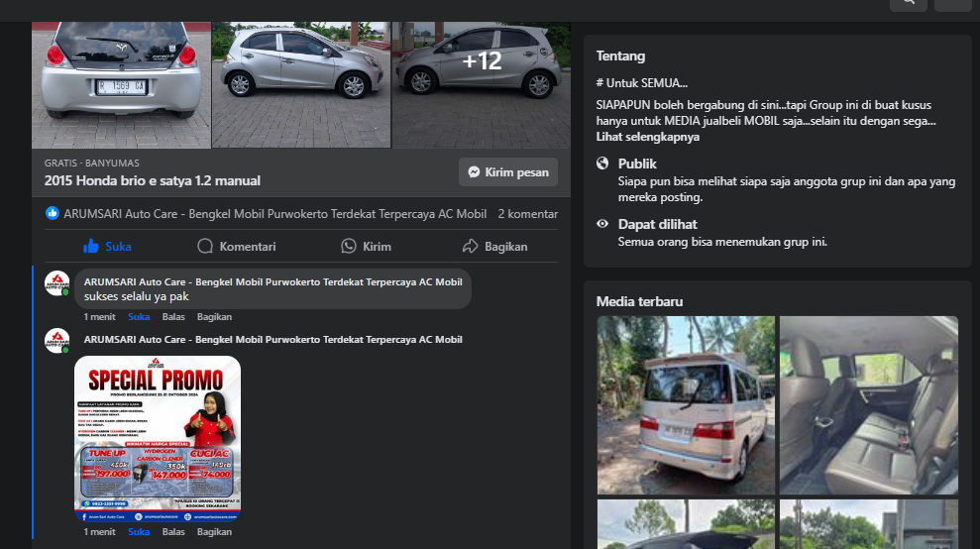Open the silver van photo in Media terbaru

click(x=687, y=405)
